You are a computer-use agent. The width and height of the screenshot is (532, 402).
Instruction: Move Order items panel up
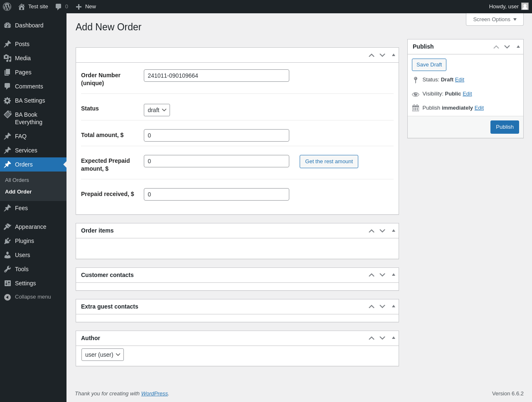click(x=372, y=231)
